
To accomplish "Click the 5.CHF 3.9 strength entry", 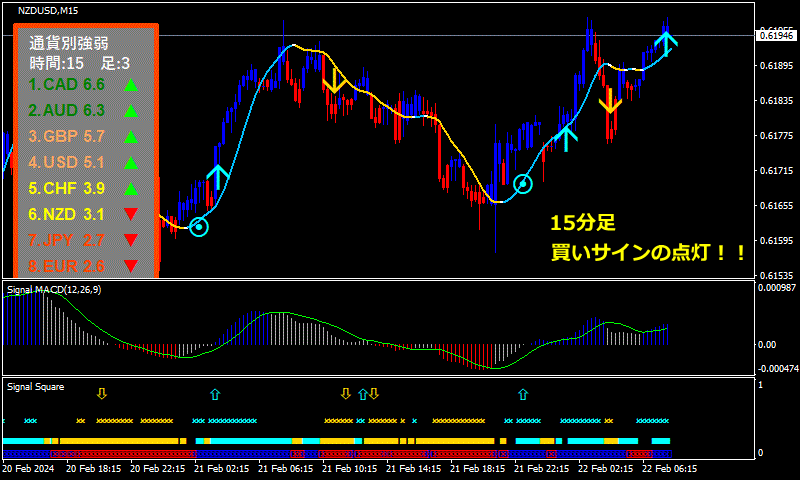I will [67, 188].
